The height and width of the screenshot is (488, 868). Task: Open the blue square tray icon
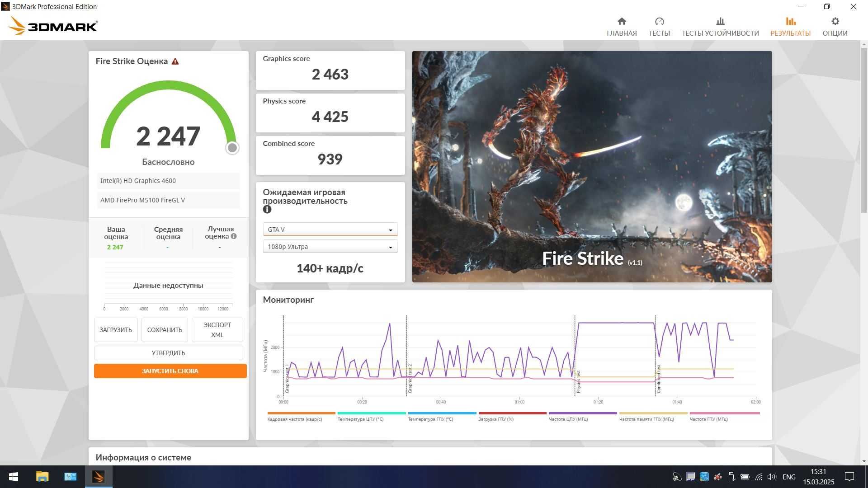704,477
